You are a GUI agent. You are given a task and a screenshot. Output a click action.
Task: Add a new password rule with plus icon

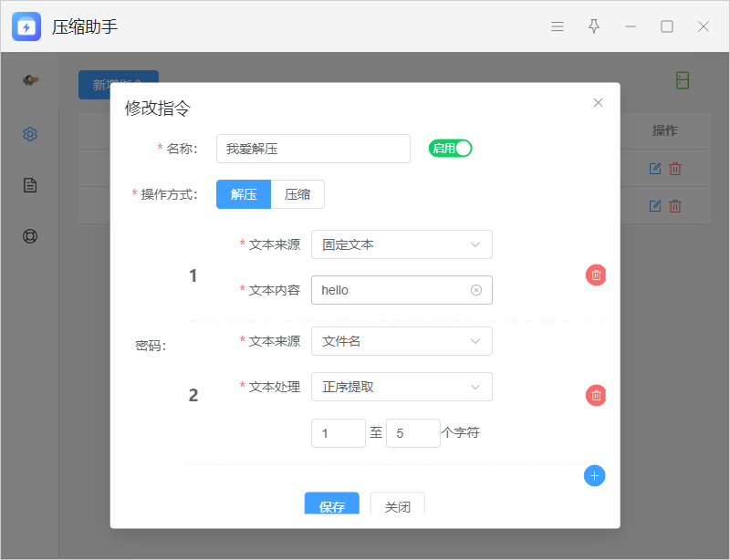pos(594,475)
